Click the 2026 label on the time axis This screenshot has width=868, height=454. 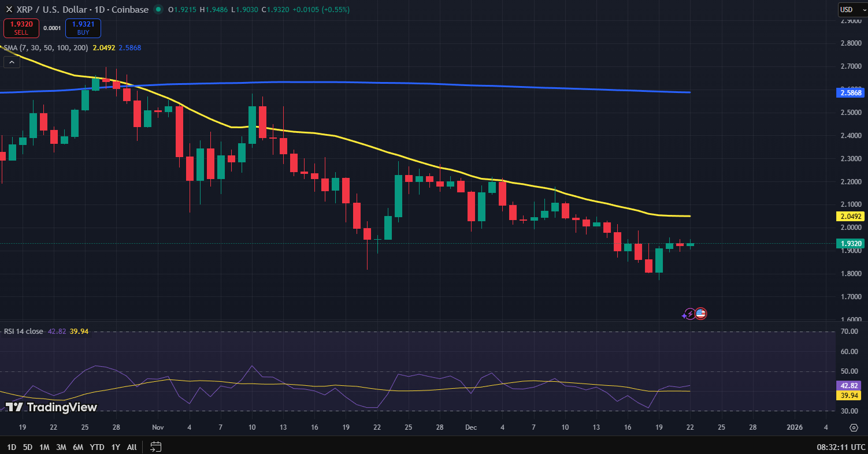795,427
